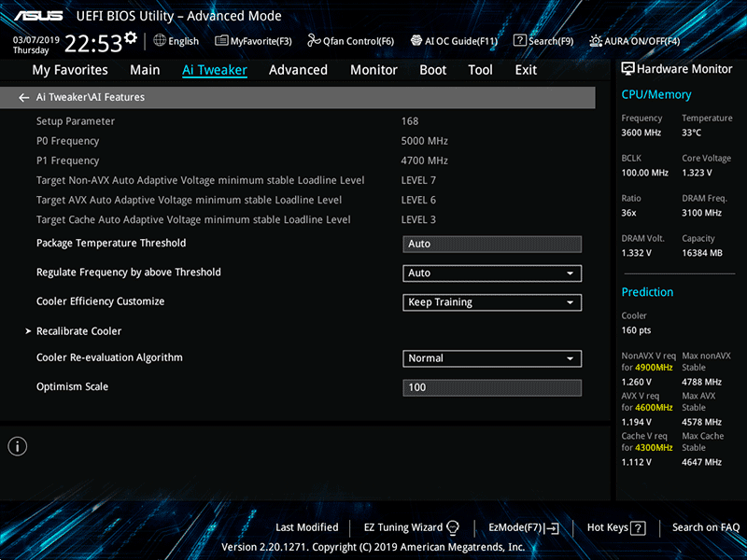Open Cooler Re-evaluation Algorithm dropdown
747x560 pixels.
(x=492, y=358)
